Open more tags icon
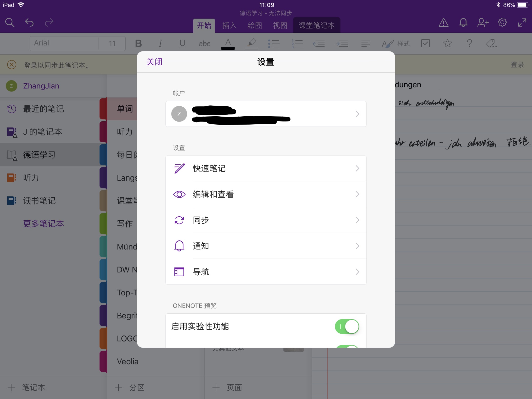Screen dimensions: 532x399 491,43
